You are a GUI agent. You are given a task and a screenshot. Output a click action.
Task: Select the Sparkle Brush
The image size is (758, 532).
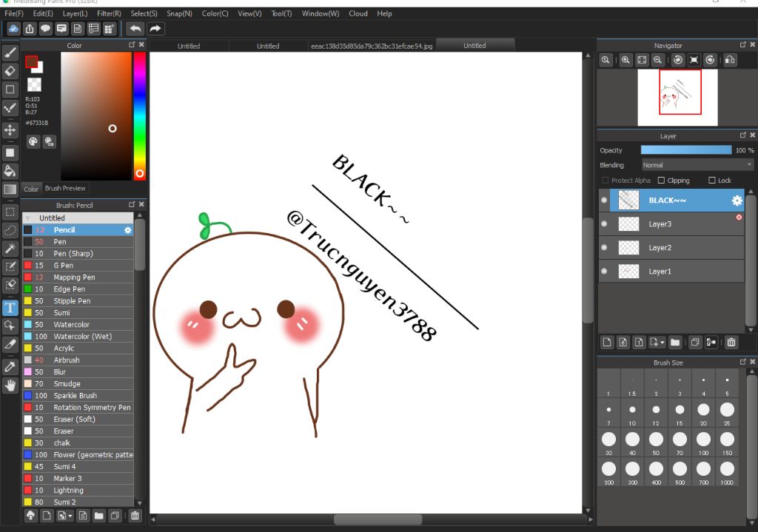tap(78, 395)
